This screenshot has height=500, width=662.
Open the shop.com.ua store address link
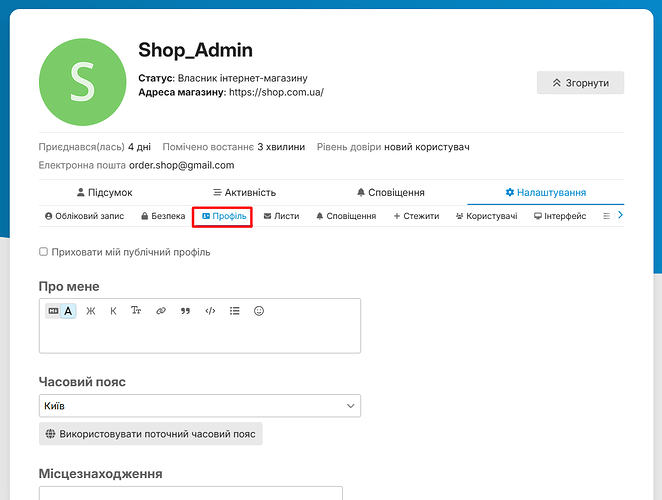pos(276,92)
